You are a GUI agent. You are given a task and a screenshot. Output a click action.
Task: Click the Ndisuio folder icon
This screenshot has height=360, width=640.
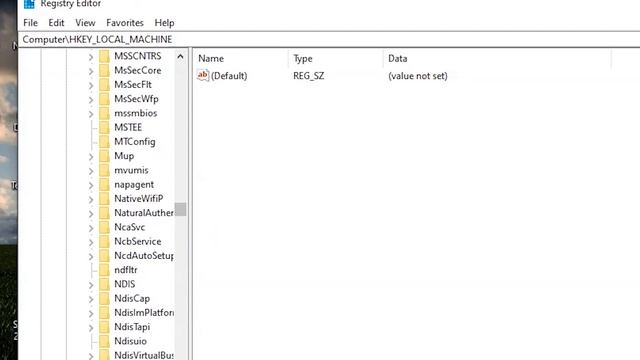pyautogui.click(x=104, y=341)
